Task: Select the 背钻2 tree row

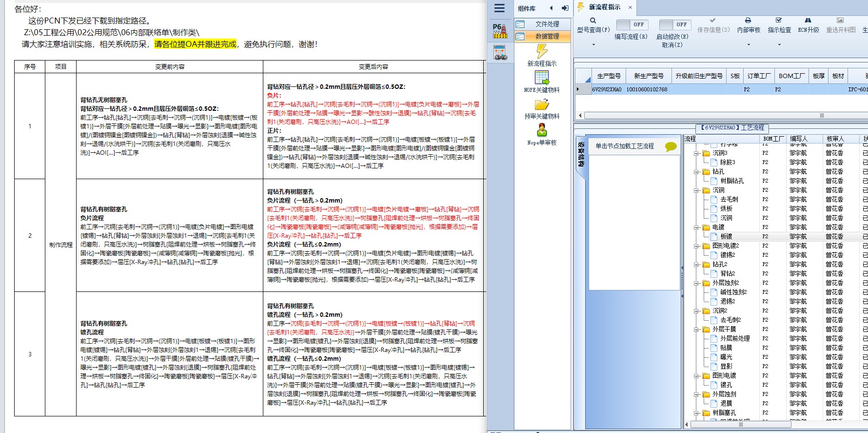Action: [728, 274]
